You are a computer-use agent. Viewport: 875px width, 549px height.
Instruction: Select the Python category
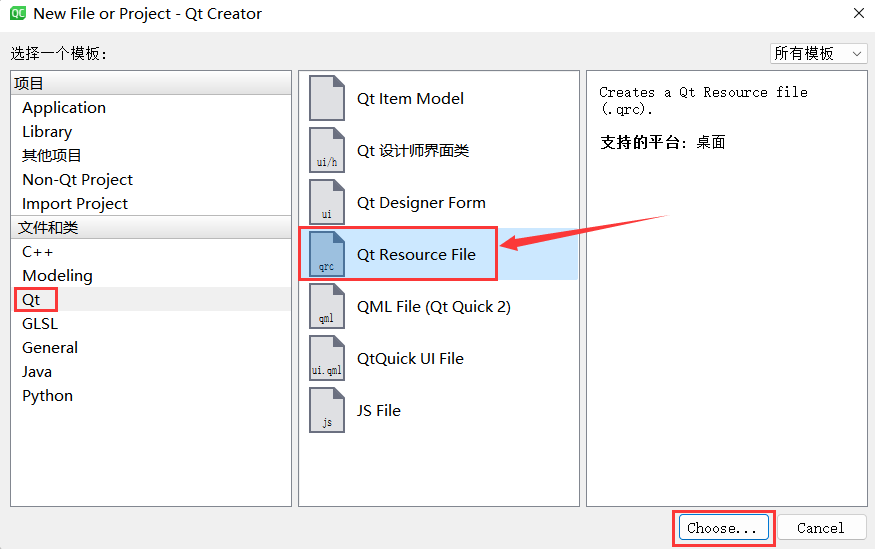(x=47, y=396)
